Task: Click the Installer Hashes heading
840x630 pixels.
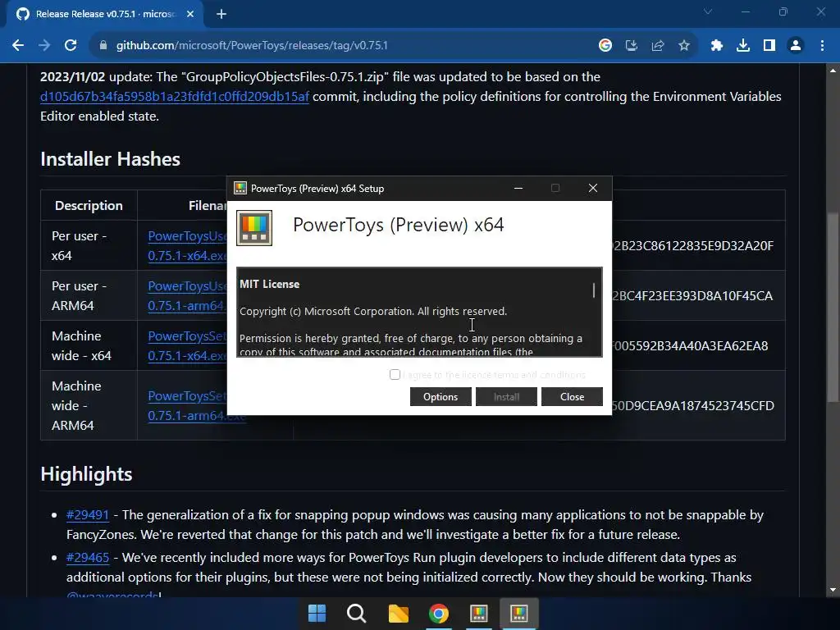Action: click(111, 159)
